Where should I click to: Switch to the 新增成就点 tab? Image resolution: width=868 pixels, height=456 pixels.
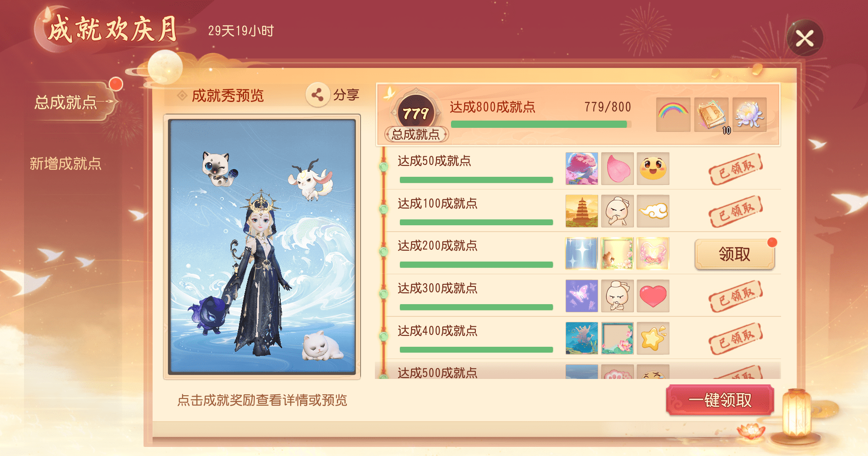(66, 163)
